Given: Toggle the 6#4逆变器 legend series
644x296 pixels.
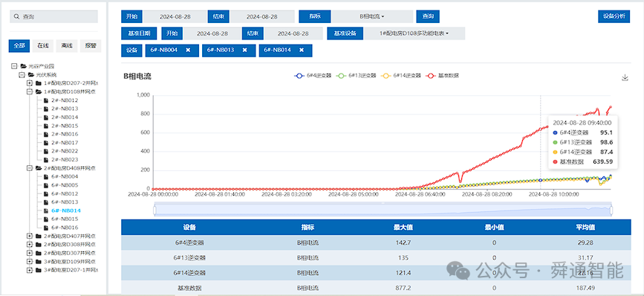Looking at the screenshot, I should (x=313, y=76).
